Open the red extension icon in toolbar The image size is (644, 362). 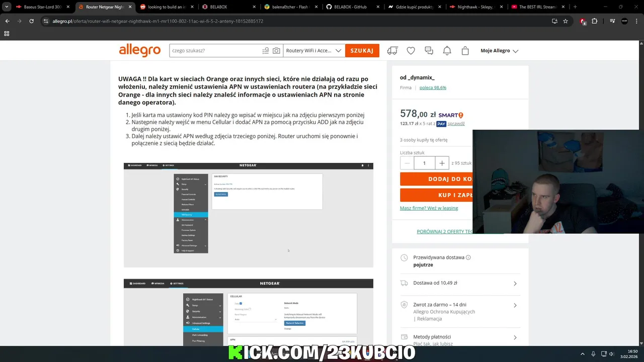pos(583,21)
